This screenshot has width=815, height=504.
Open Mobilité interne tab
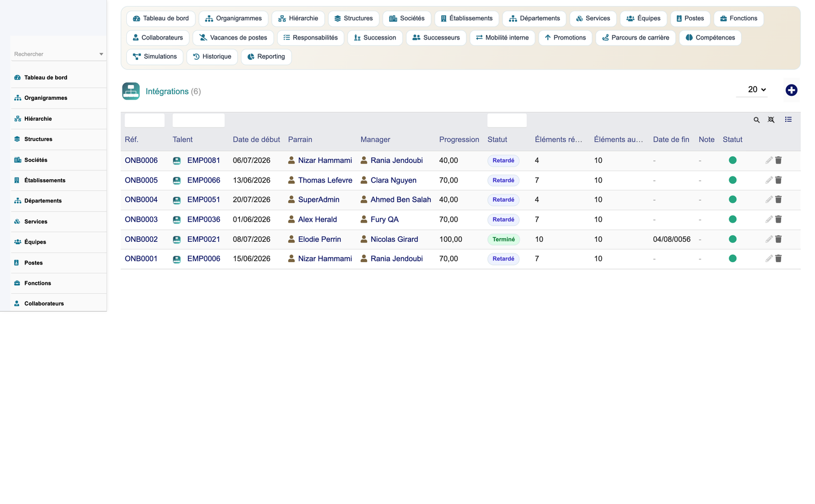tap(502, 38)
